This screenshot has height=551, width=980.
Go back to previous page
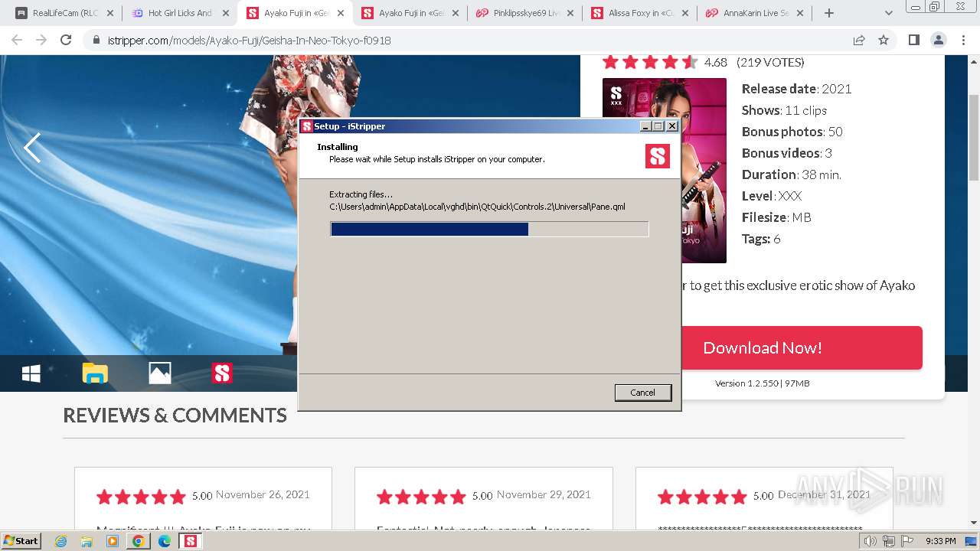coord(17,40)
